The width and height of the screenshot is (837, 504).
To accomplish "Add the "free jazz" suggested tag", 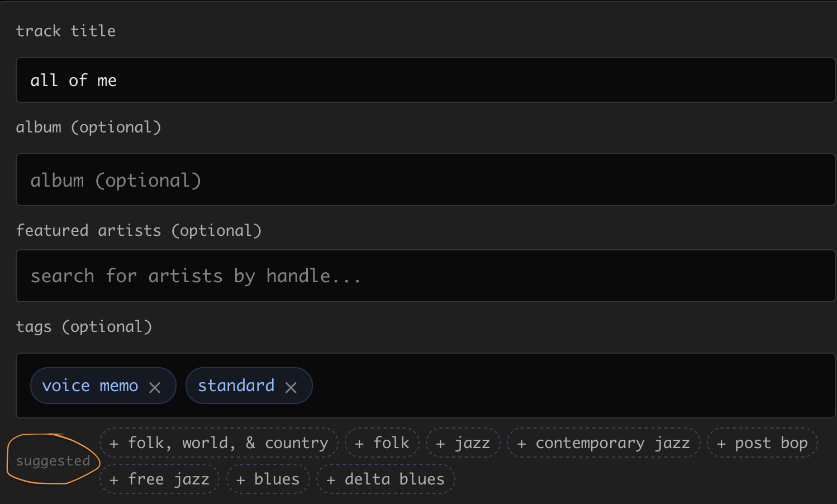I will pos(160,479).
